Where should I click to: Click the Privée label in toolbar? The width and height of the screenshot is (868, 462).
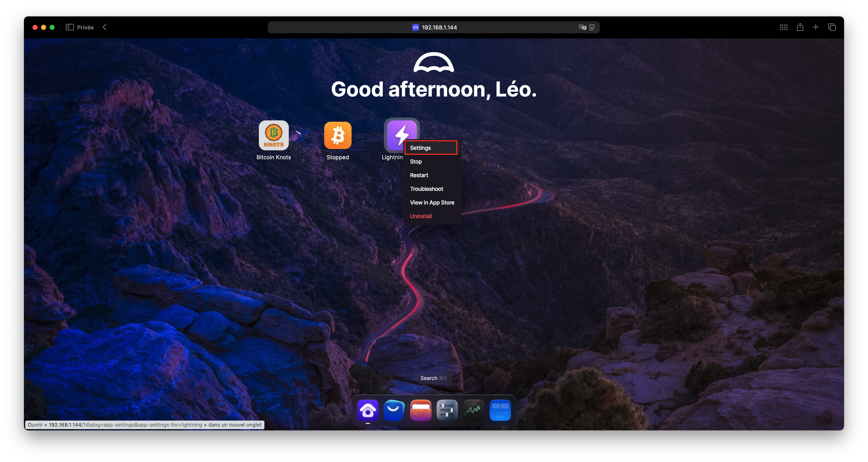tap(85, 27)
